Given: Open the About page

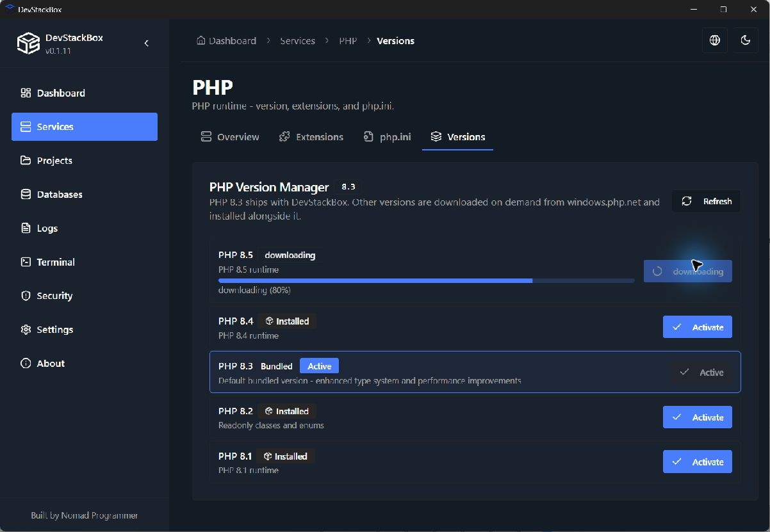Looking at the screenshot, I should coord(85,363).
